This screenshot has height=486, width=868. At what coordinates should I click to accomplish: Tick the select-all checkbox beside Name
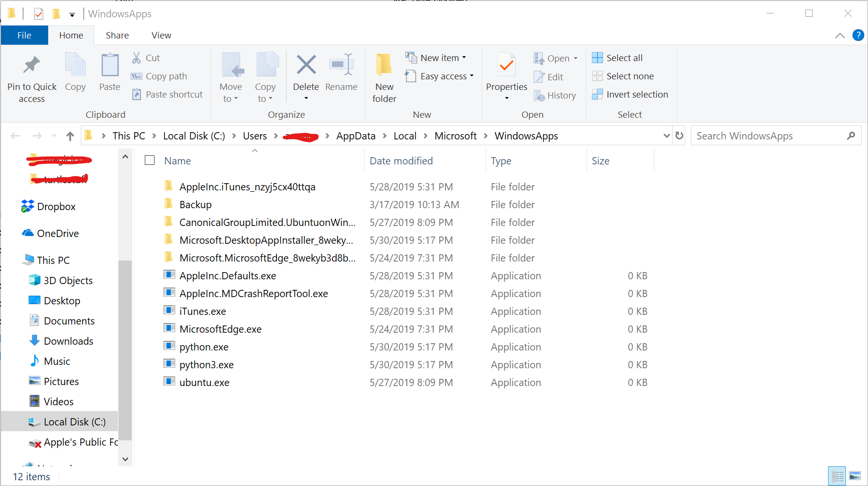[150, 161]
